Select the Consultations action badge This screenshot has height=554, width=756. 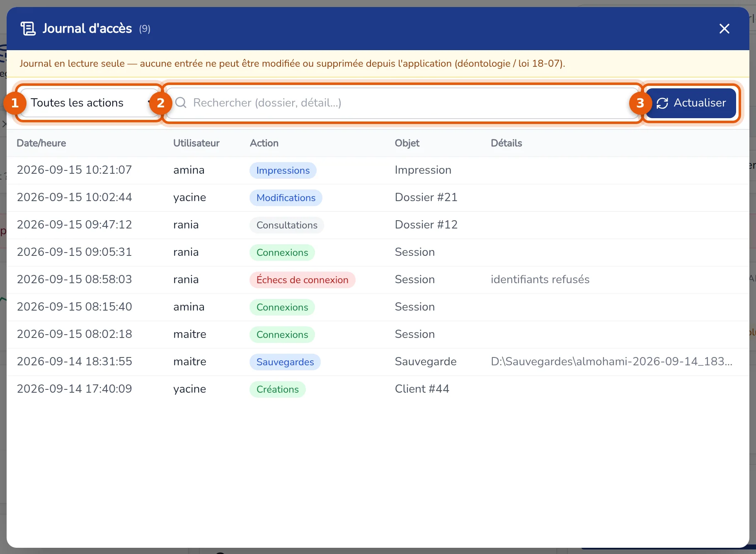pyautogui.click(x=287, y=225)
